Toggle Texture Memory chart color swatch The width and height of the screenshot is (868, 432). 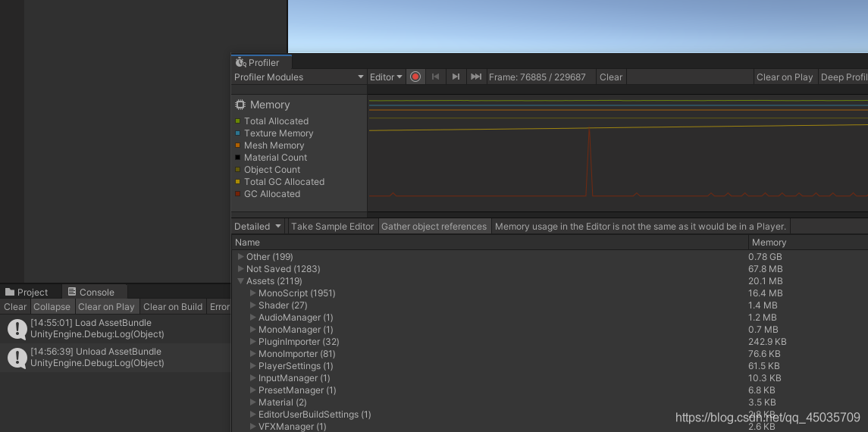click(238, 133)
